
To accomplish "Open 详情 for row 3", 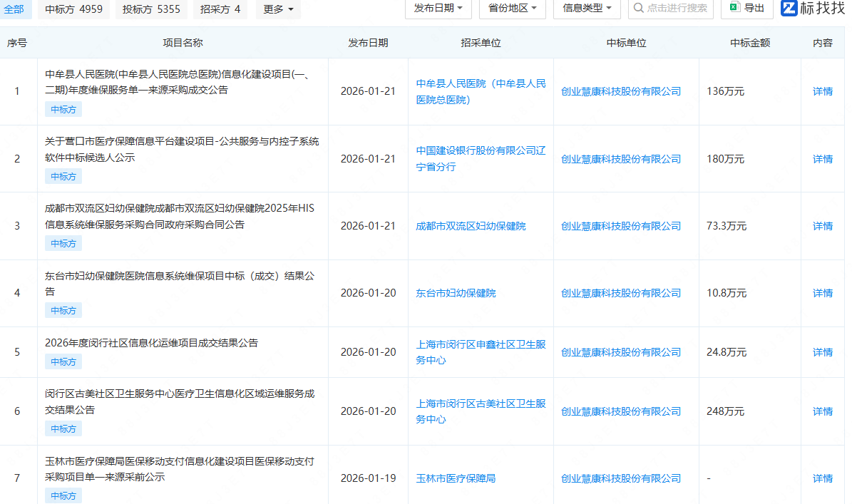I will (822, 226).
